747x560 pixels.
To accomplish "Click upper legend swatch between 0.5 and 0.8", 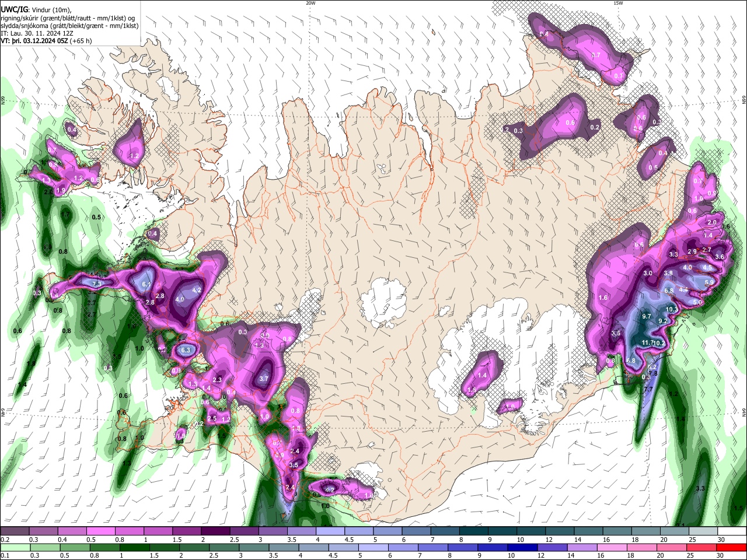I will pyautogui.click(x=100, y=531).
